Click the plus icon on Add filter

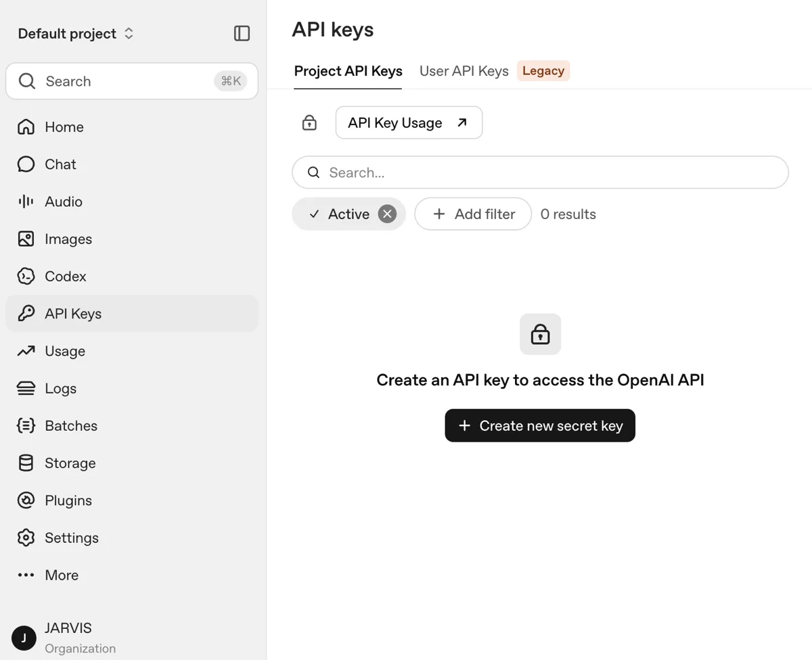tap(439, 214)
